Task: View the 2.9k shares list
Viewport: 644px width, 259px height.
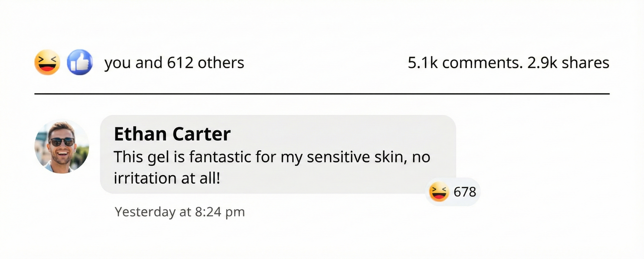Action: (x=568, y=63)
